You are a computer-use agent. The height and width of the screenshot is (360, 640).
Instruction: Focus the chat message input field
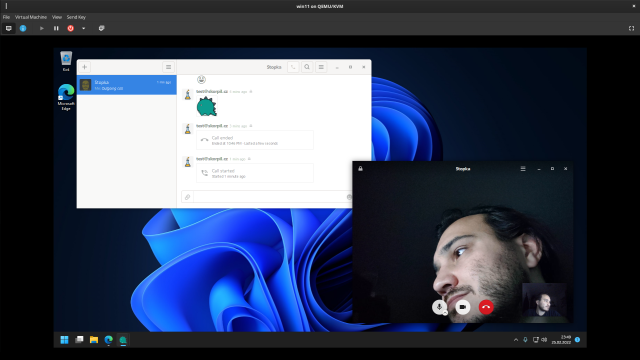click(269, 197)
